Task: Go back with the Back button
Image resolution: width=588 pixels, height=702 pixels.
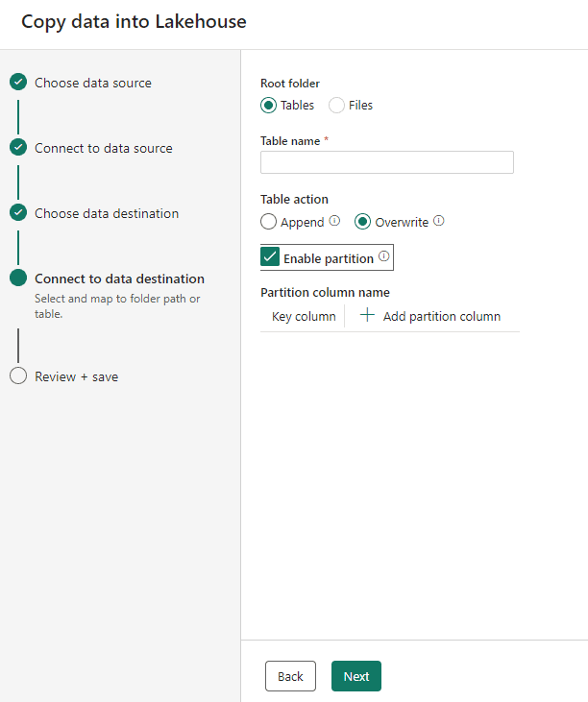Action: [290, 676]
